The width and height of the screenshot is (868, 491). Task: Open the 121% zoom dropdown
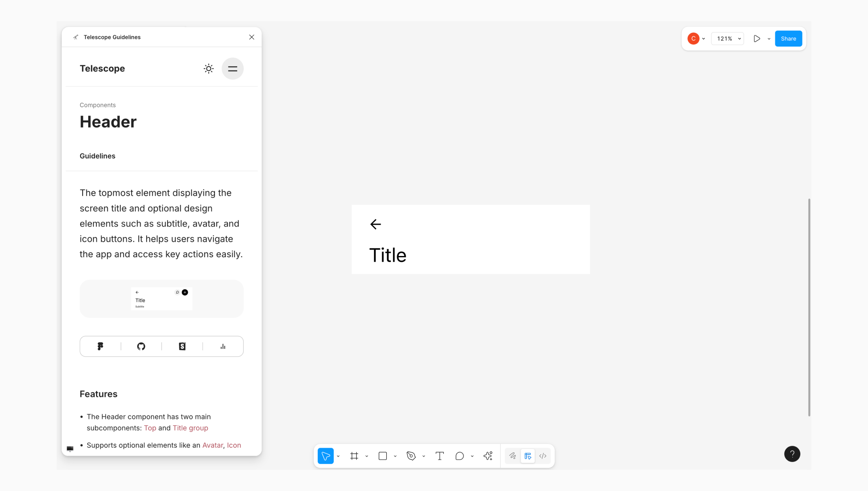tap(728, 39)
